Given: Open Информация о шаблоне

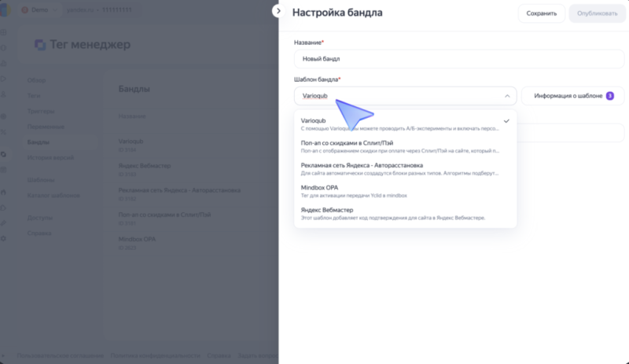Looking at the screenshot, I should click(573, 96).
